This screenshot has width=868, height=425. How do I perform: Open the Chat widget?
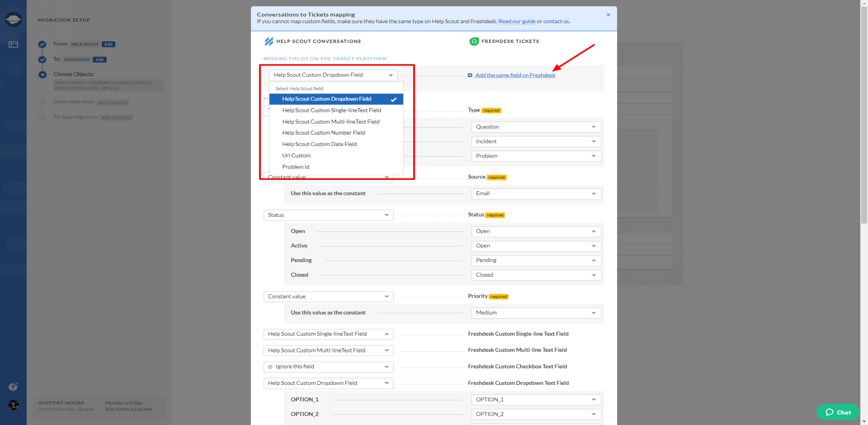(x=838, y=412)
